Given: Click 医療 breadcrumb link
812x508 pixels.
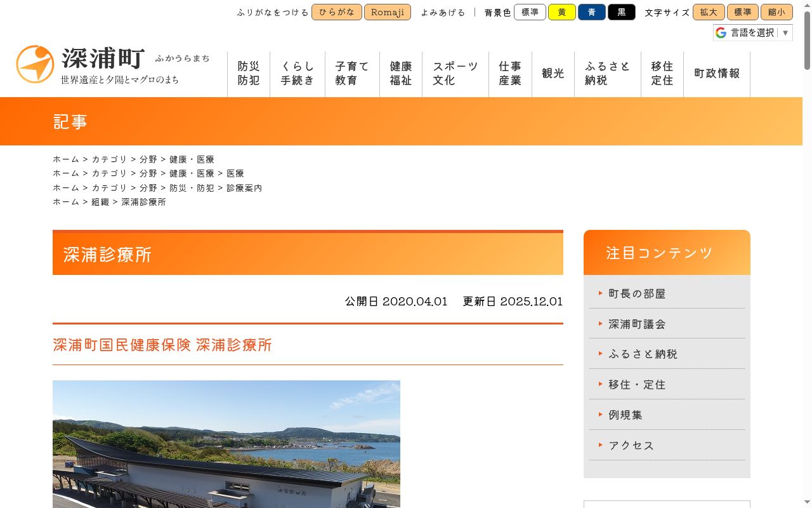Looking at the screenshot, I should (x=235, y=173).
